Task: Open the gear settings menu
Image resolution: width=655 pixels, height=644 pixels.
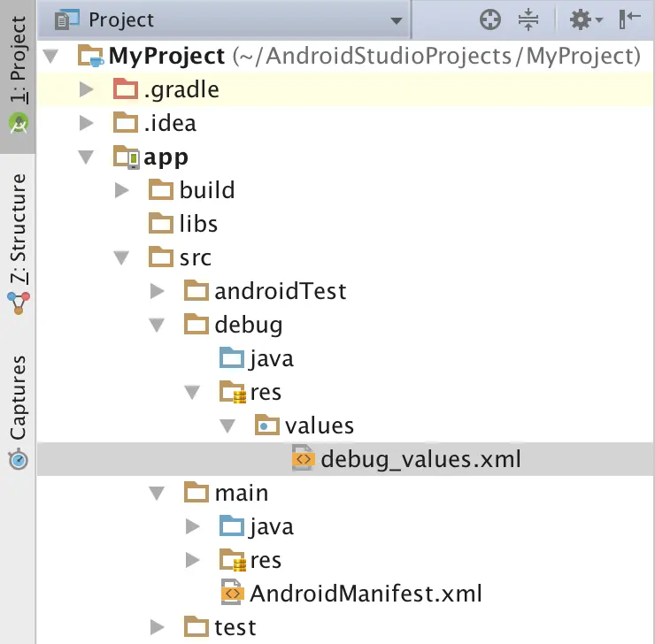Action: (x=584, y=19)
